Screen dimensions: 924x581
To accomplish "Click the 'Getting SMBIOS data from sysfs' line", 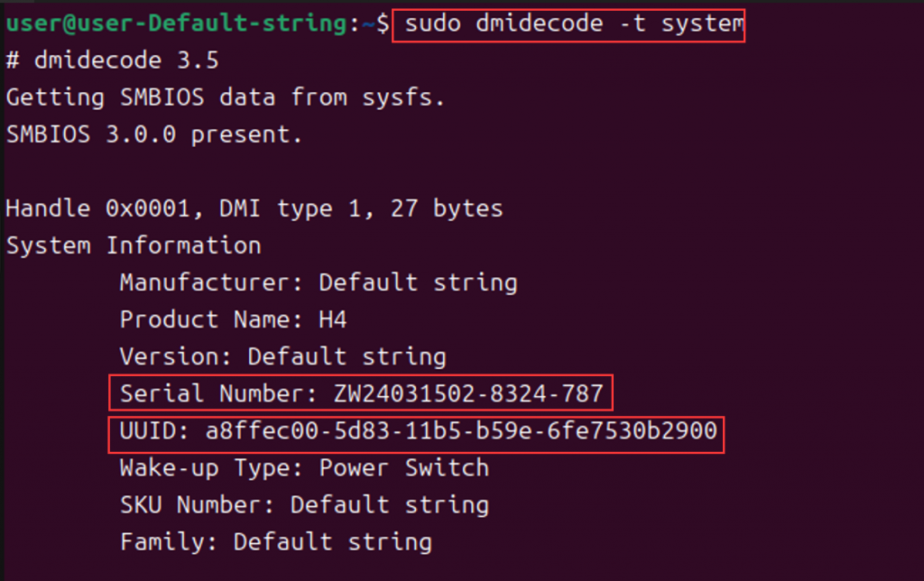I will coord(225,97).
